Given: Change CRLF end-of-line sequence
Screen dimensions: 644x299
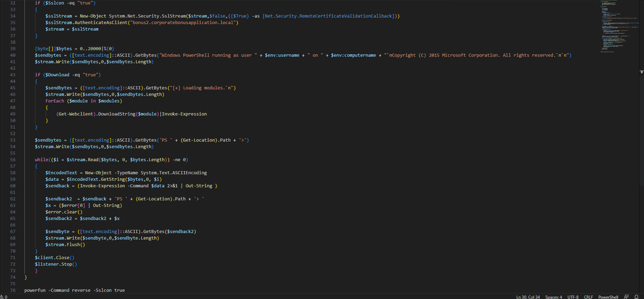Looking at the screenshot, I should (x=588, y=297).
